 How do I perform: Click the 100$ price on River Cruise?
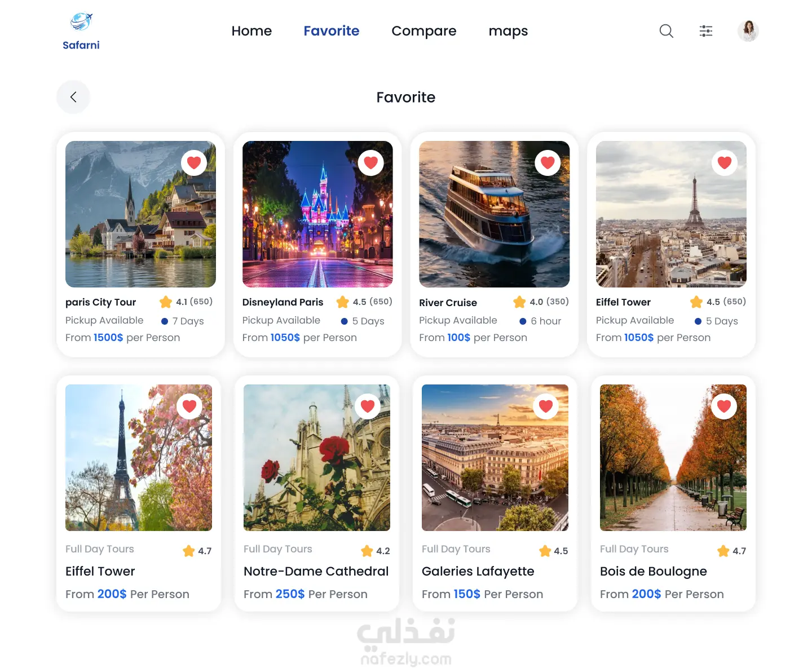click(458, 338)
